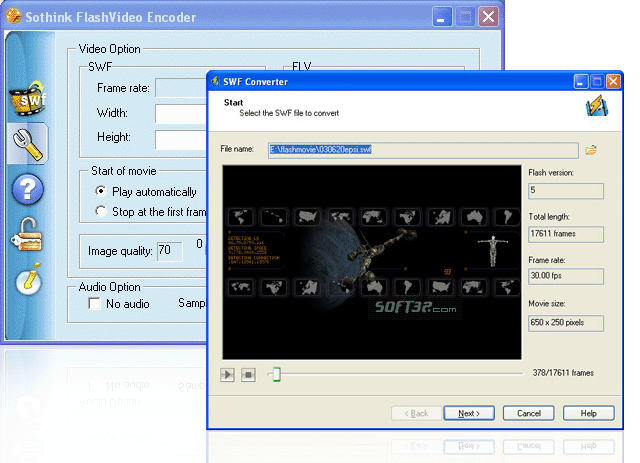Browse for an SWF file with the folder icon
Screen dimensions: 640x463
click(591, 150)
